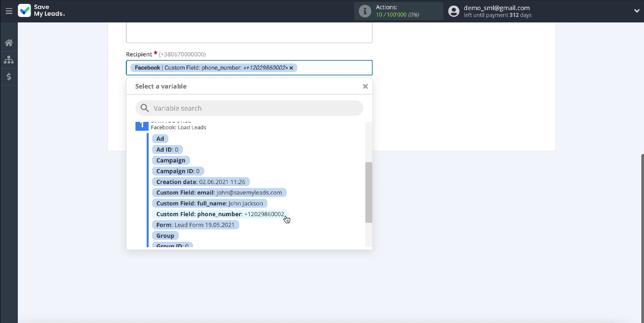Select the Custom Field: email variable
Image resolution: width=644 pixels, height=323 pixels.
click(x=219, y=193)
